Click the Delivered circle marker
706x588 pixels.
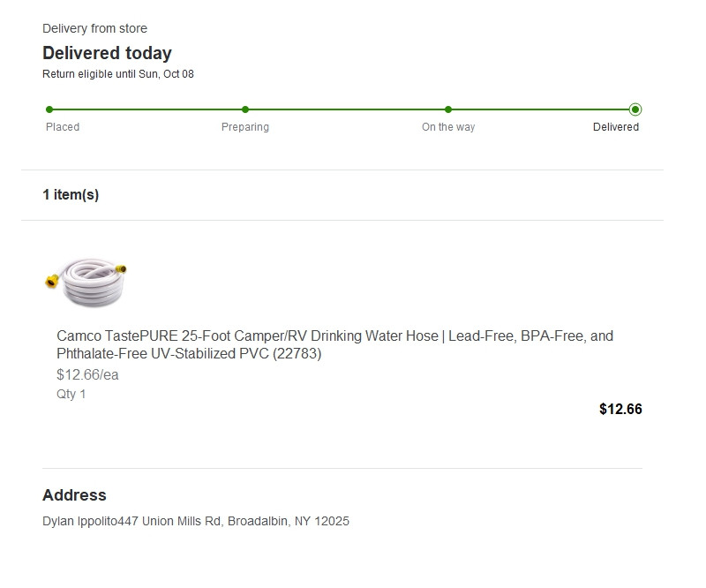point(635,109)
